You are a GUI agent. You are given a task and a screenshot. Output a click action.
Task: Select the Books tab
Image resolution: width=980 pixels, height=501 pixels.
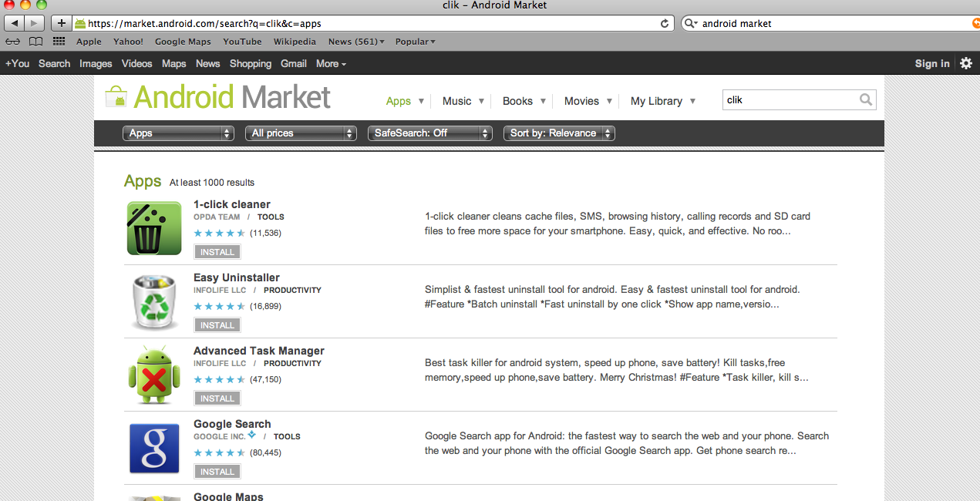coord(517,101)
